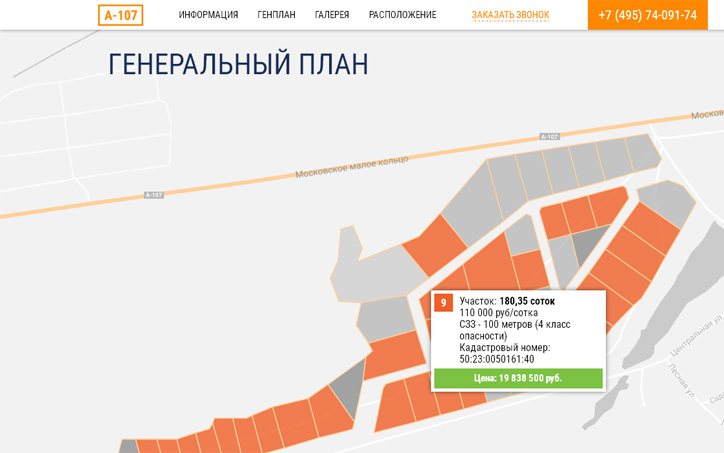Navigate to Расположение section
Screen dimensions: 724x453
coord(402,15)
